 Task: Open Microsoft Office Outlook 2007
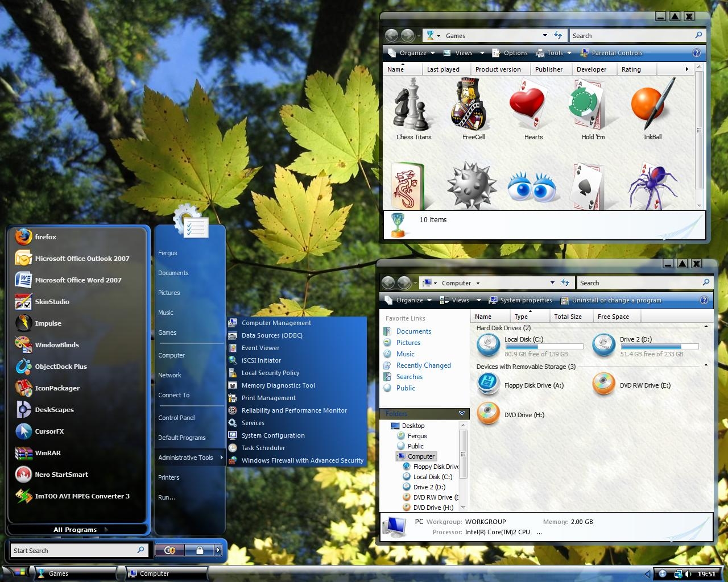[79, 259]
